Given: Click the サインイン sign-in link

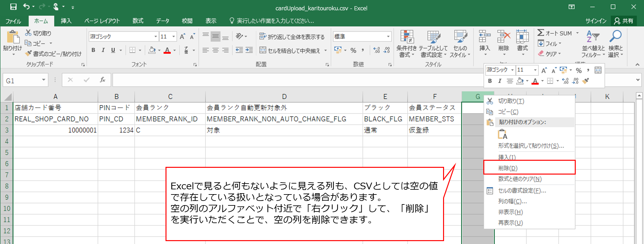Looking at the screenshot, I should pyautogui.click(x=596, y=21).
